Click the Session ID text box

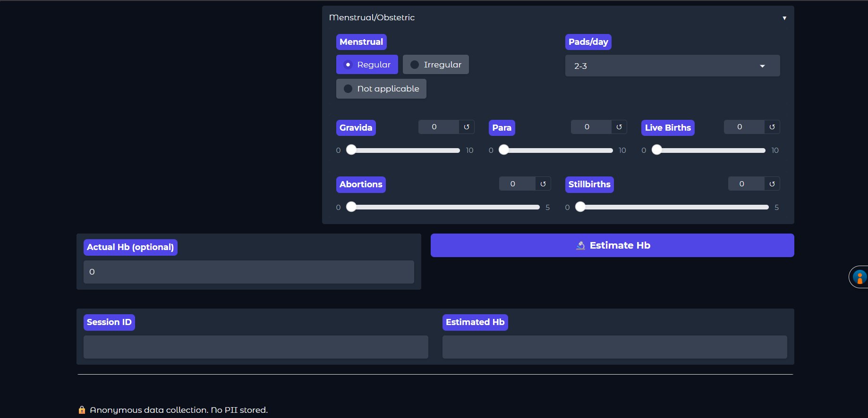point(255,347)
